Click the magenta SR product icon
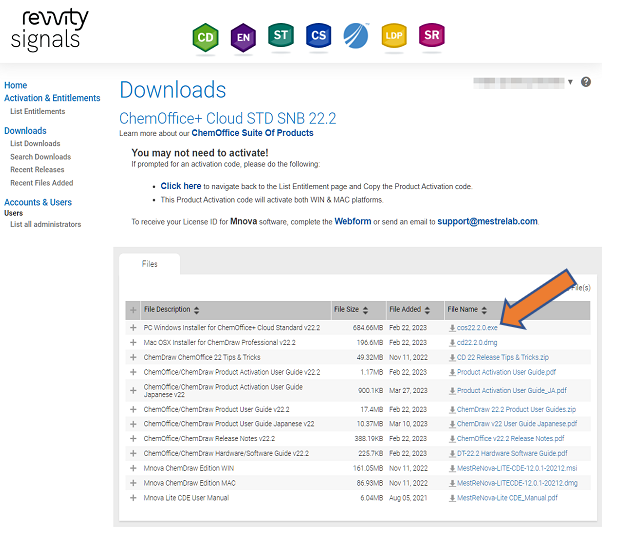Screen dimensions: 622x538 pyautogui.click(x=432, y=35)
